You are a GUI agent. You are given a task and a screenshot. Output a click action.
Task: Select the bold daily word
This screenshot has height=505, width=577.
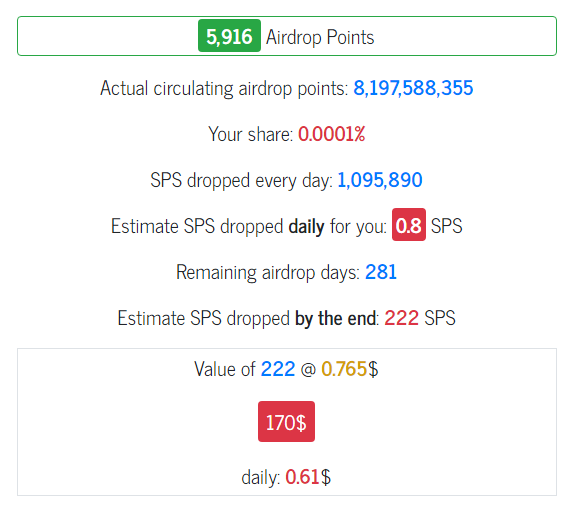click(307, 226)
